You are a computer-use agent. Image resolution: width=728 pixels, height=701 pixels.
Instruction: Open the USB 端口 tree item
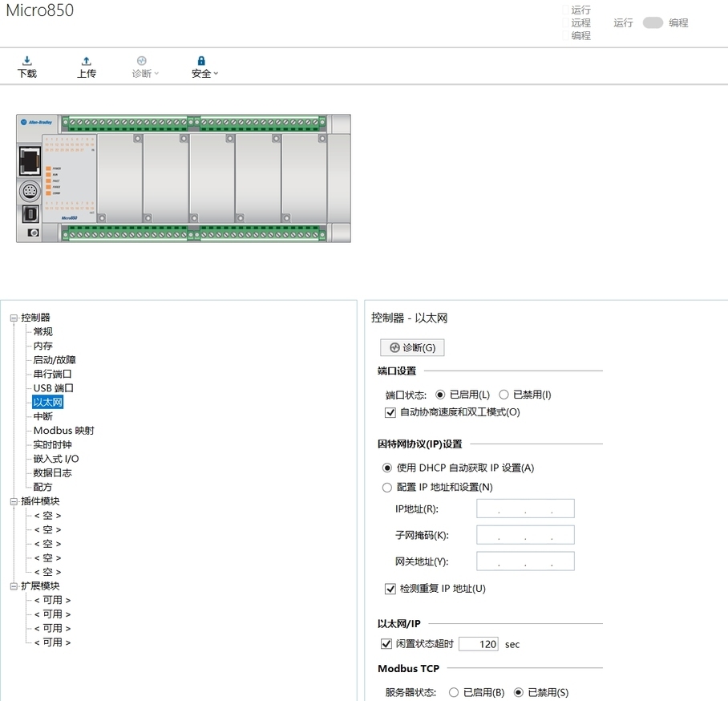coord(54,388)
